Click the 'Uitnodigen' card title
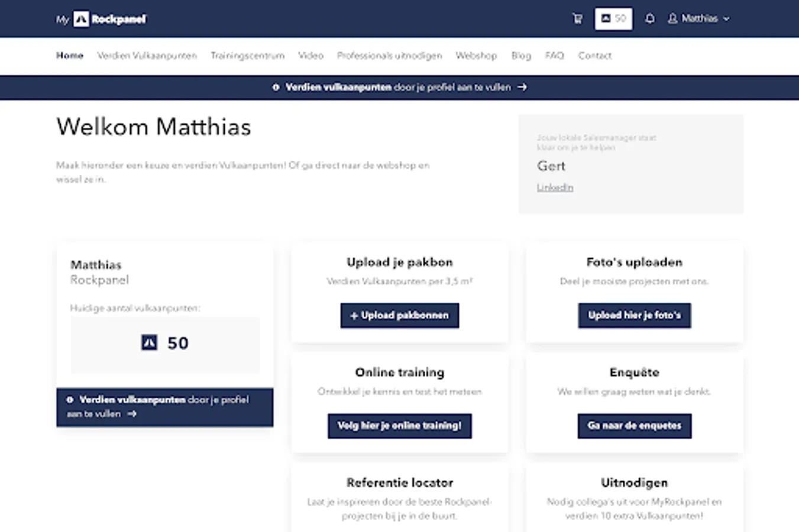This screenshot has width=799, height=532. (635, 482)
